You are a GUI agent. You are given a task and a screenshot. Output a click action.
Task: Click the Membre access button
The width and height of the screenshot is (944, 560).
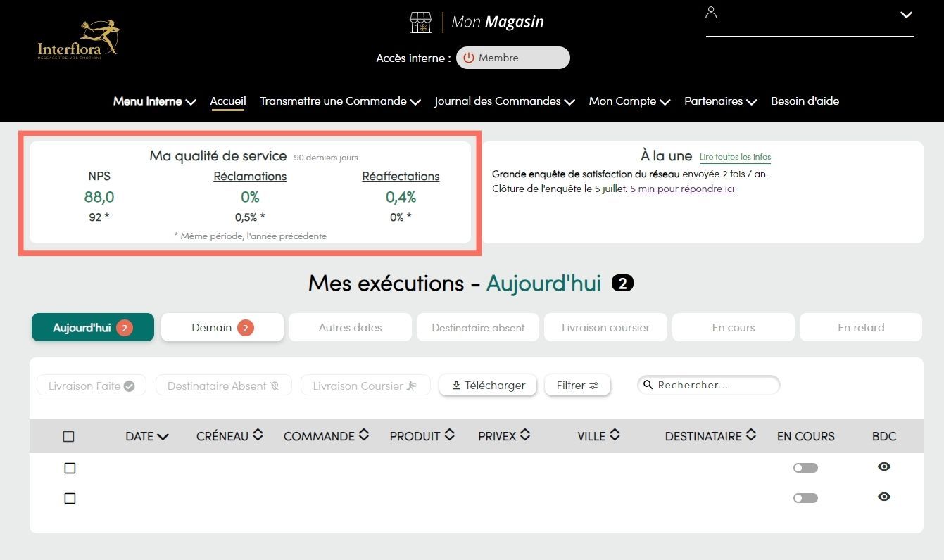tap(513, 58)
